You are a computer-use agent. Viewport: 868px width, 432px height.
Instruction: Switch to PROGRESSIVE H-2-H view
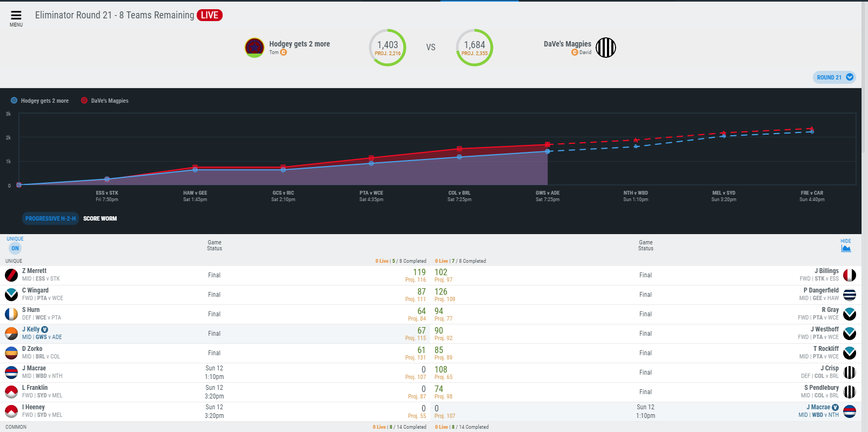[50, 218]
